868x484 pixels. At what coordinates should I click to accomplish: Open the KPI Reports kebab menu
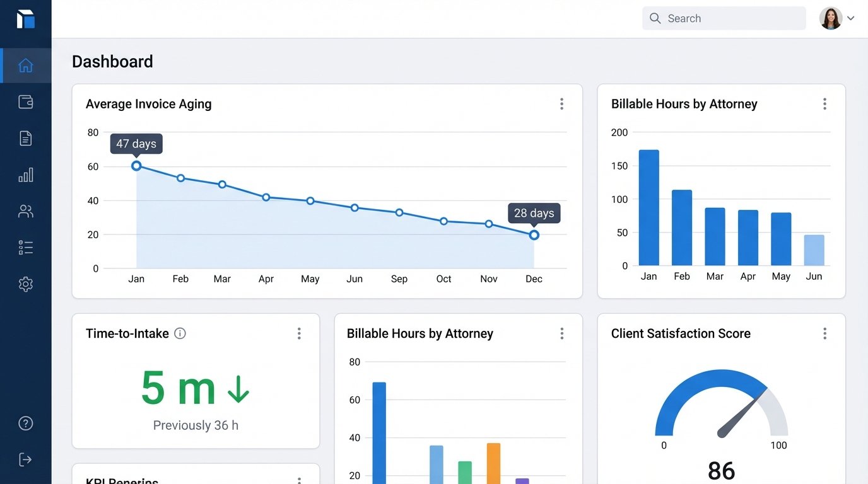click(x=299, y=480)
